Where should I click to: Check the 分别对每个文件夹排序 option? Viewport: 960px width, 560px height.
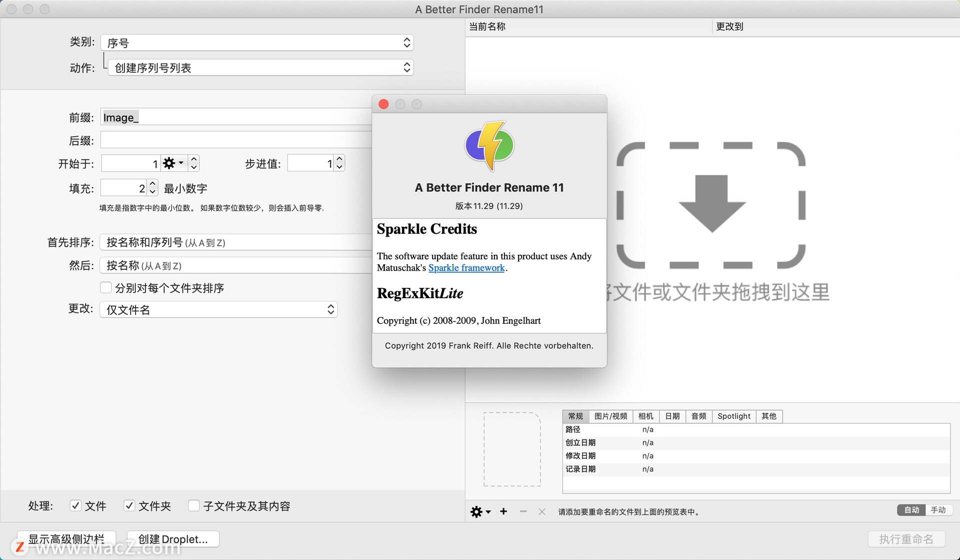(105, 288)
